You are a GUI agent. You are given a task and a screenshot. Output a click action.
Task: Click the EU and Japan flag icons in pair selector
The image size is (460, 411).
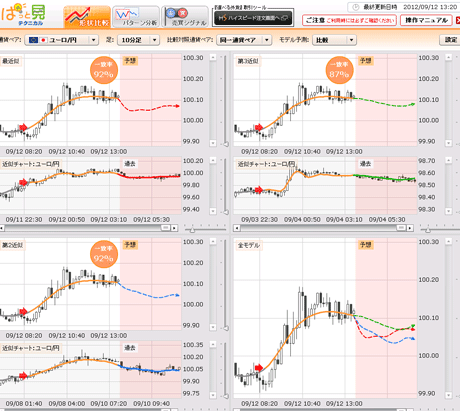(38, 40)
